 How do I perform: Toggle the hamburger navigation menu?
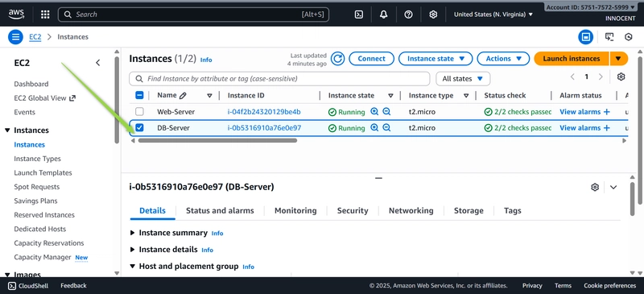[x=15, y=37]
